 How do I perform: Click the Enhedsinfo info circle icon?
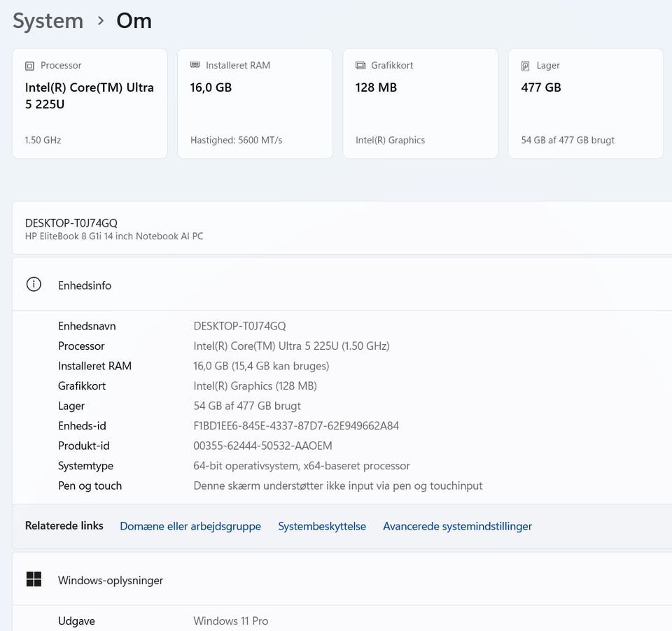point(34,285)
